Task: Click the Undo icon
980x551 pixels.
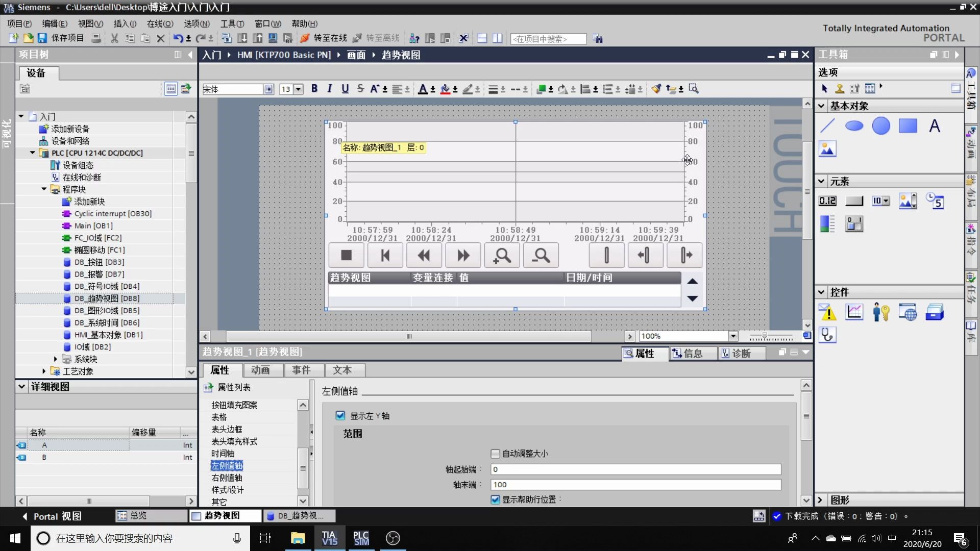Action: (x=178, y=38)
